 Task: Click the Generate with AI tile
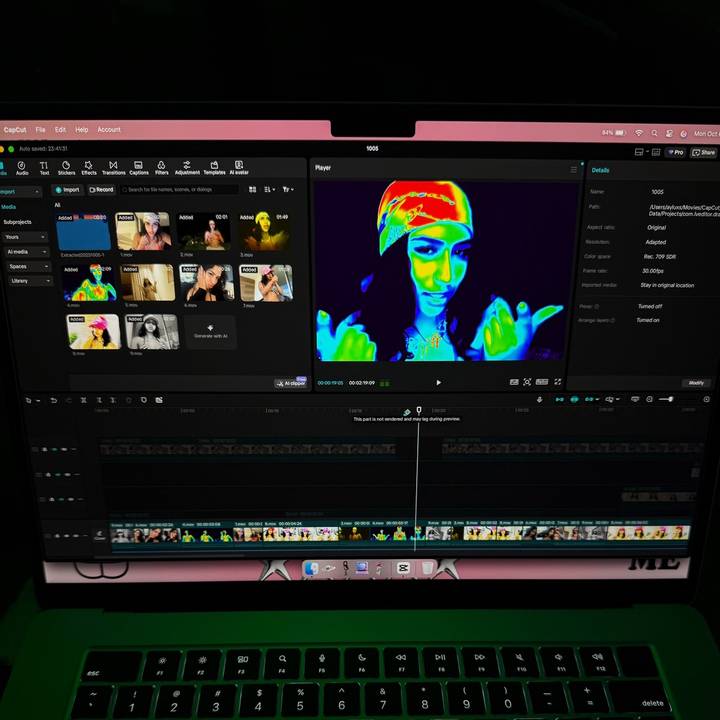coord(210,331)
